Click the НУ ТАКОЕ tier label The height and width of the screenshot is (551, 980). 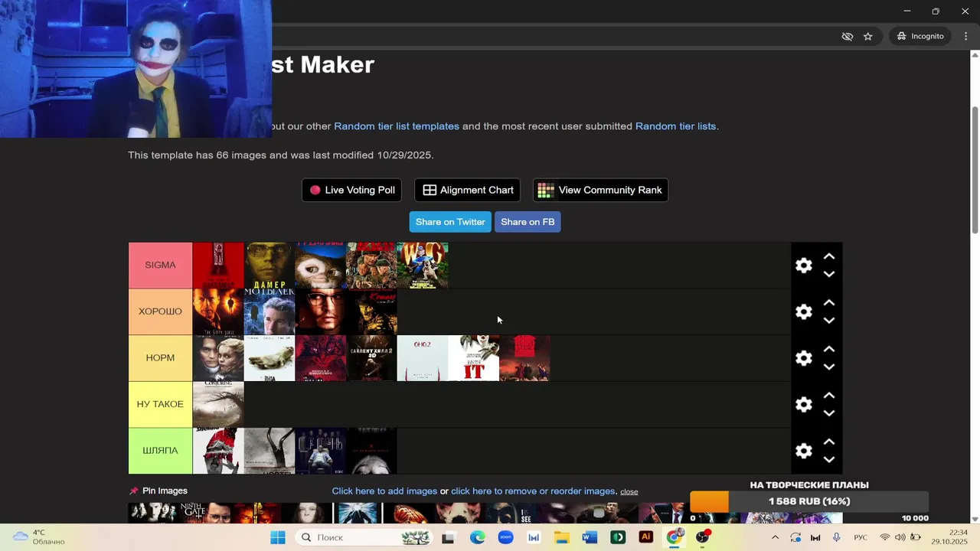(160, 405)
